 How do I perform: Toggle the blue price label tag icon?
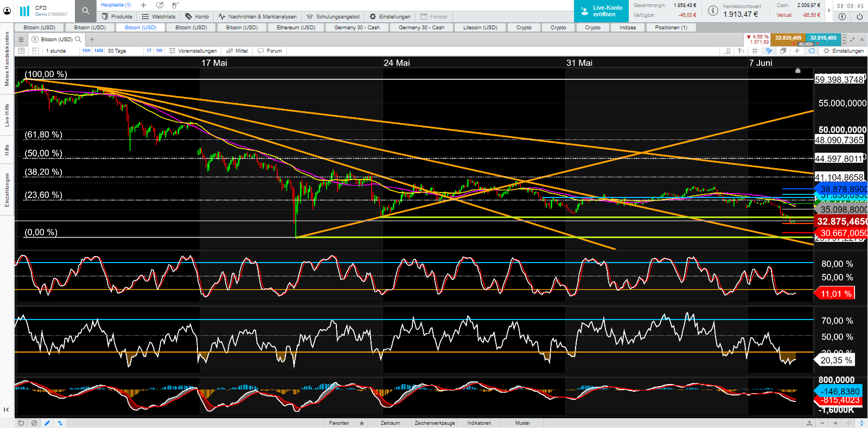812,51
